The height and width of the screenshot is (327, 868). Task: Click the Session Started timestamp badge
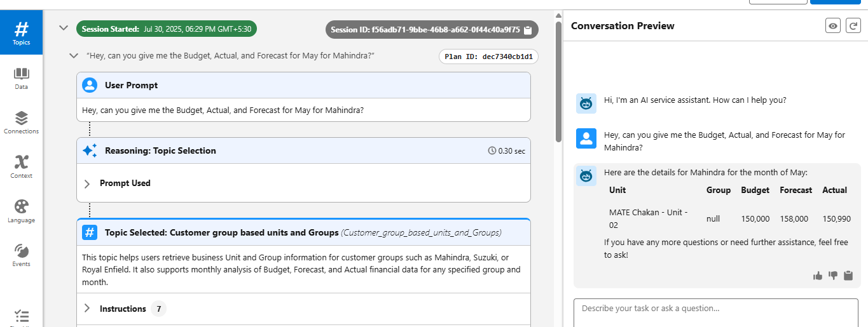[166, 29]
